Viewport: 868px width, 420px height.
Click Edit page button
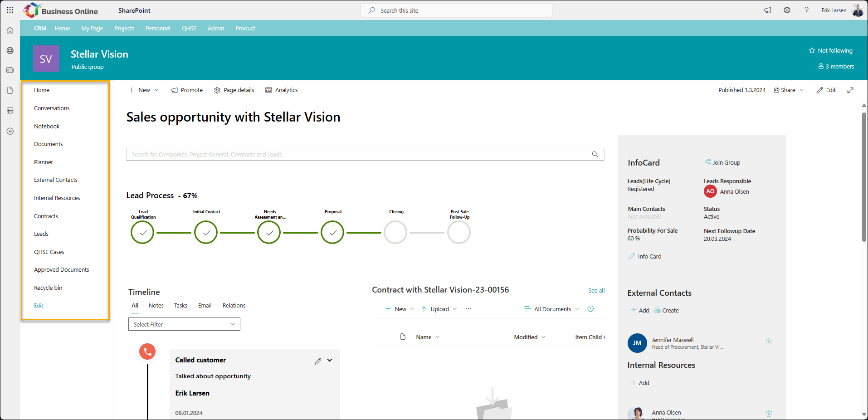[x=826, y=90]
